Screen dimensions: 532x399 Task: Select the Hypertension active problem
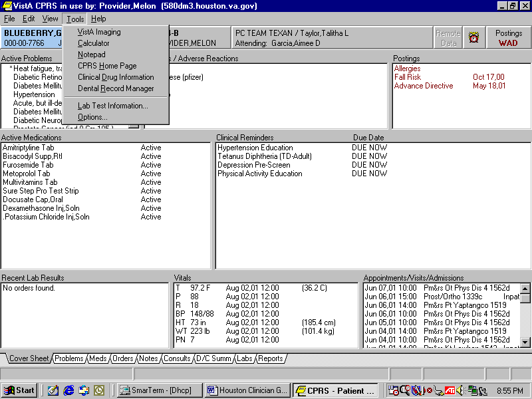click(x=34, y=94)
